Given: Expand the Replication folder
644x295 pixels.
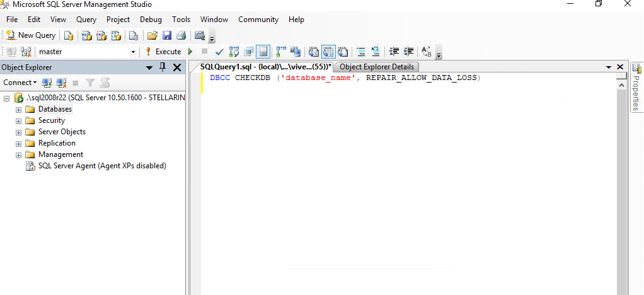Looking at the screenshot, I should (x=18, y=144).
